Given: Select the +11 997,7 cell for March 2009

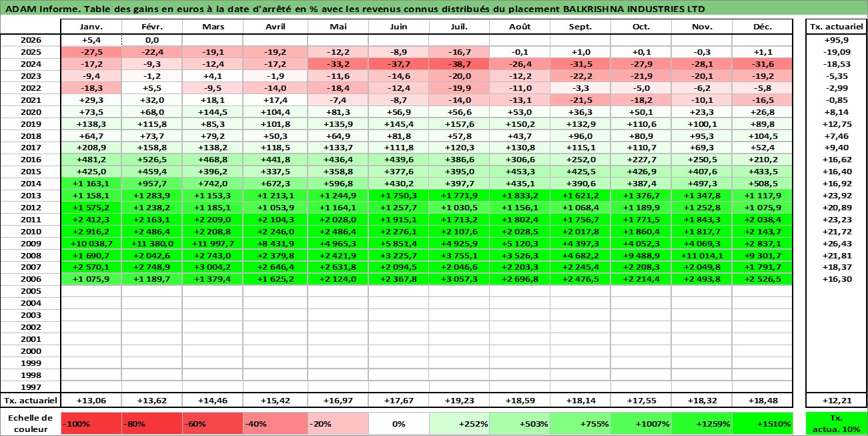Looking at the screenshot, I should (x=212, y=244).
